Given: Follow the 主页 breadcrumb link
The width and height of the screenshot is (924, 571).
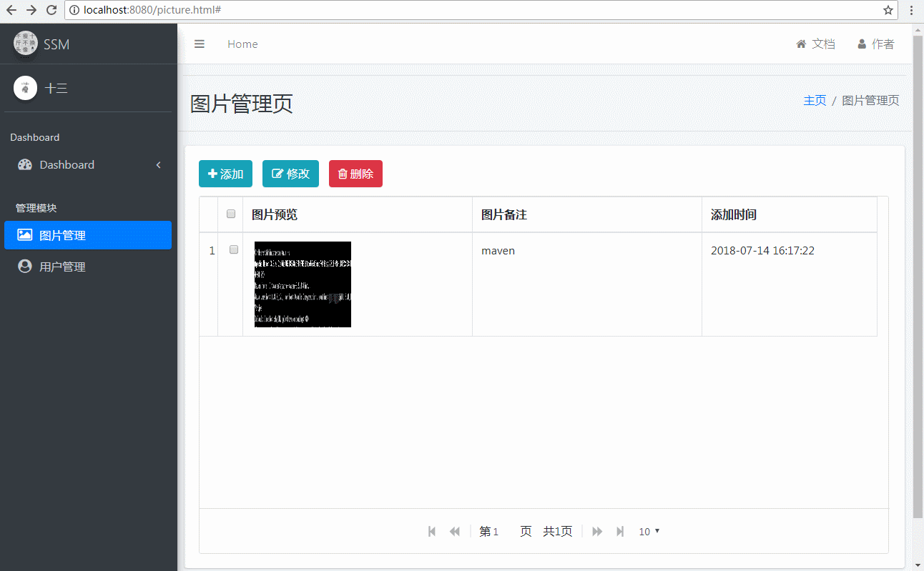Looking at the screenshot, I should click(815, 100).
